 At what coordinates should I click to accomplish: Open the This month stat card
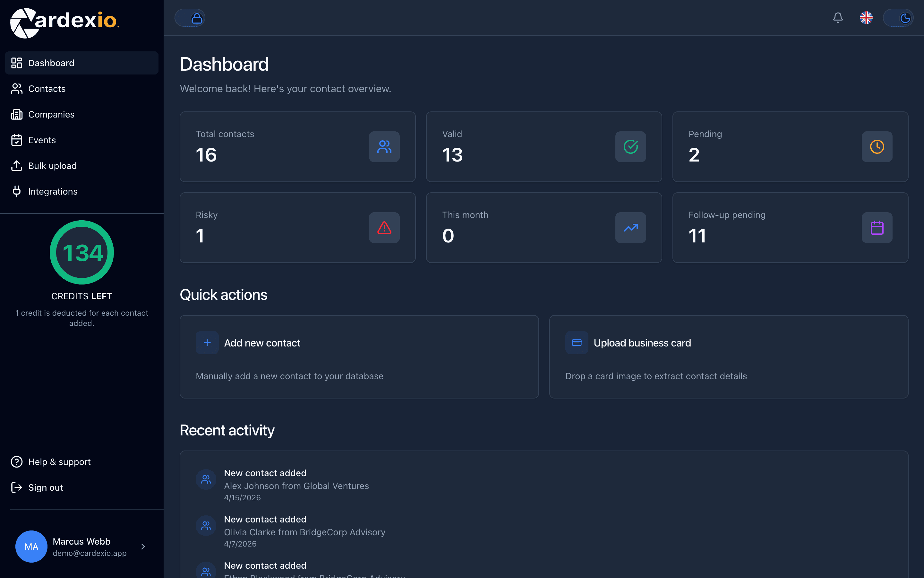pyautogui.click(x=544, y=228)
